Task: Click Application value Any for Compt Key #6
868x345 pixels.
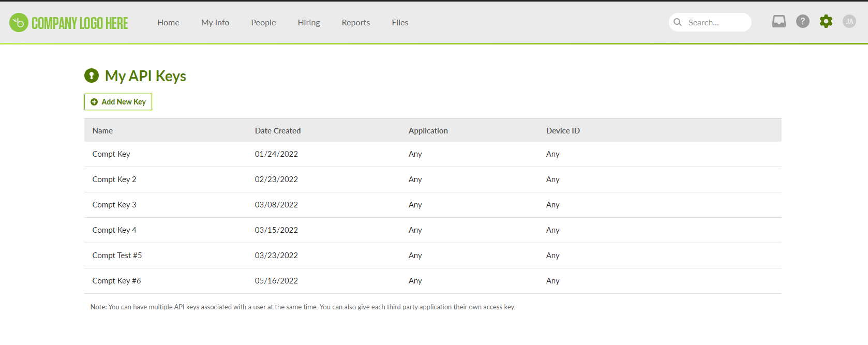Action: click(x=415, y=281)
